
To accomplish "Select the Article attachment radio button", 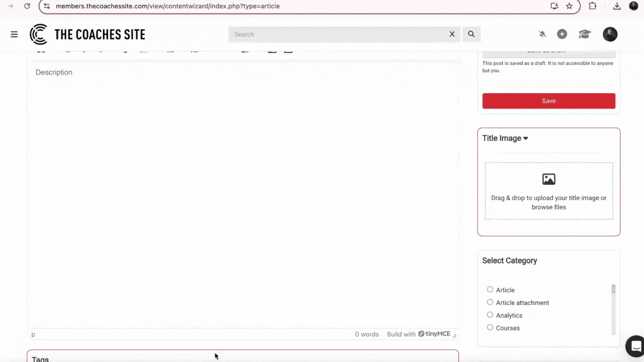I will point(490,302).
